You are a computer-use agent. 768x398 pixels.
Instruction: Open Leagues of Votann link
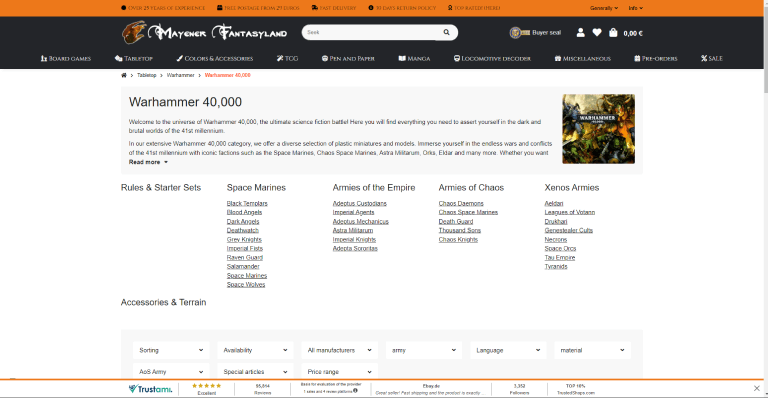tap(570, 212)
